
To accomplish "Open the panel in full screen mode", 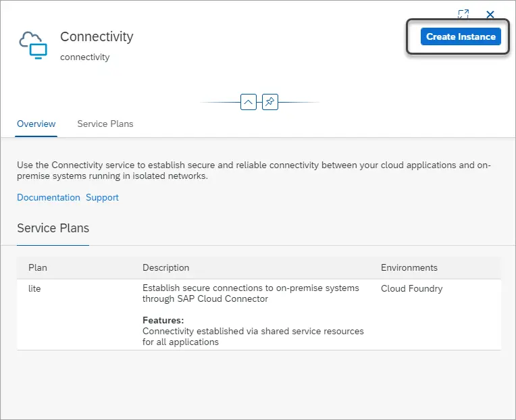I will [463, 14].
